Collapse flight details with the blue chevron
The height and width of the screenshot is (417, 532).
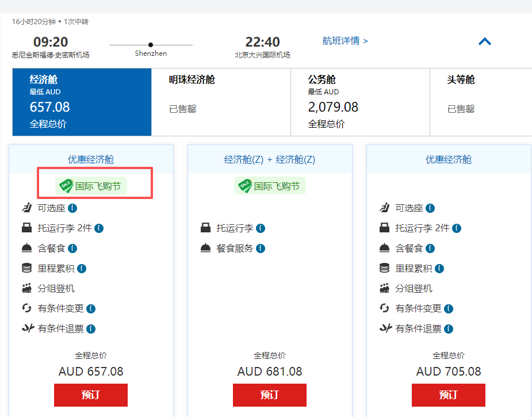tap(485, 41)
